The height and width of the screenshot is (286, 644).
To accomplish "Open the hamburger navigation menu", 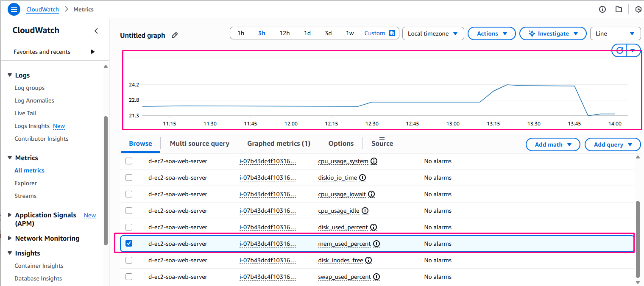I will point(14,9).
